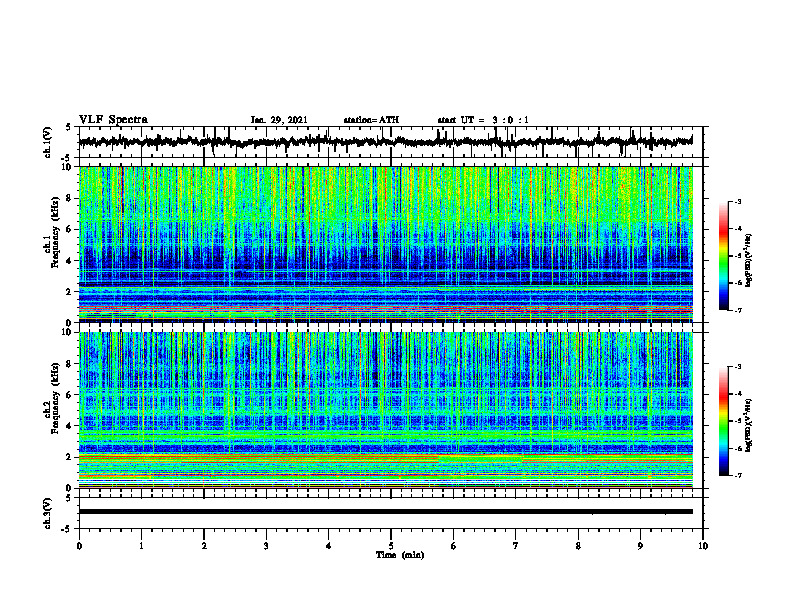Screen dimensions: 792x612
Task: Click the time axis tick label "2"
Action: [x=204, y=546]
